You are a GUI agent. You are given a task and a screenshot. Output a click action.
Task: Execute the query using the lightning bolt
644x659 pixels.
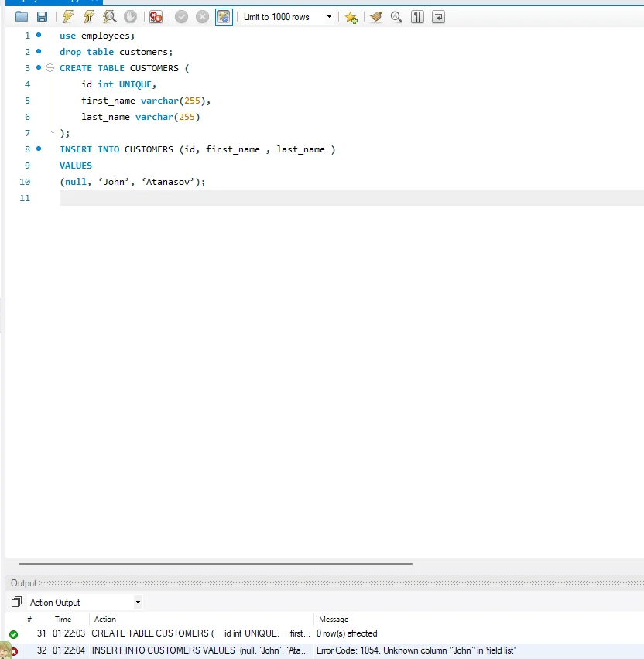(x=68, y=17)
